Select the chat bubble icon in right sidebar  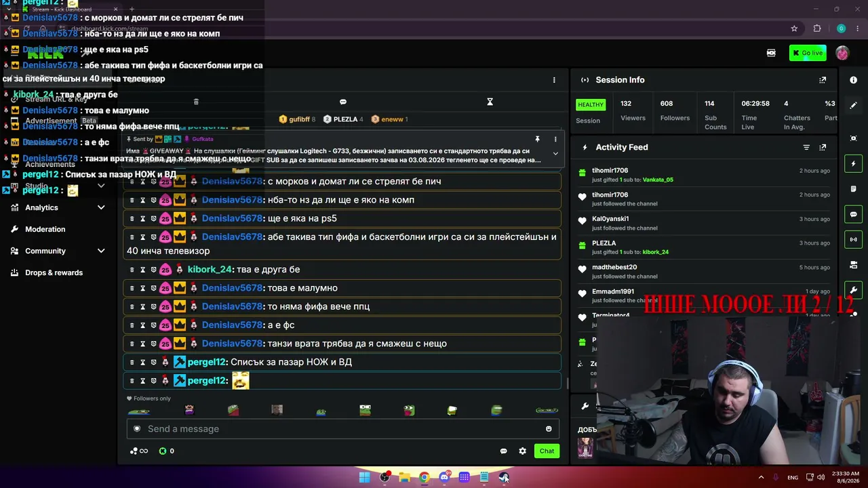(x=853, y=214)
